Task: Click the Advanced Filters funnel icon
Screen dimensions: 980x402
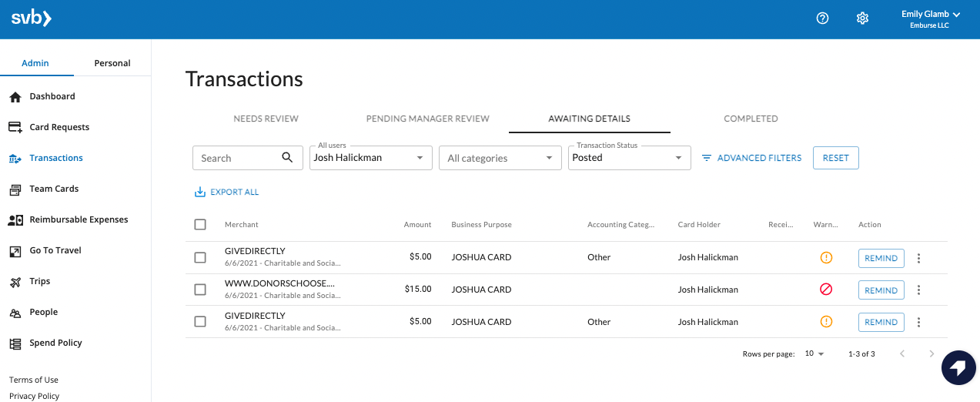Action: [707, 158]
